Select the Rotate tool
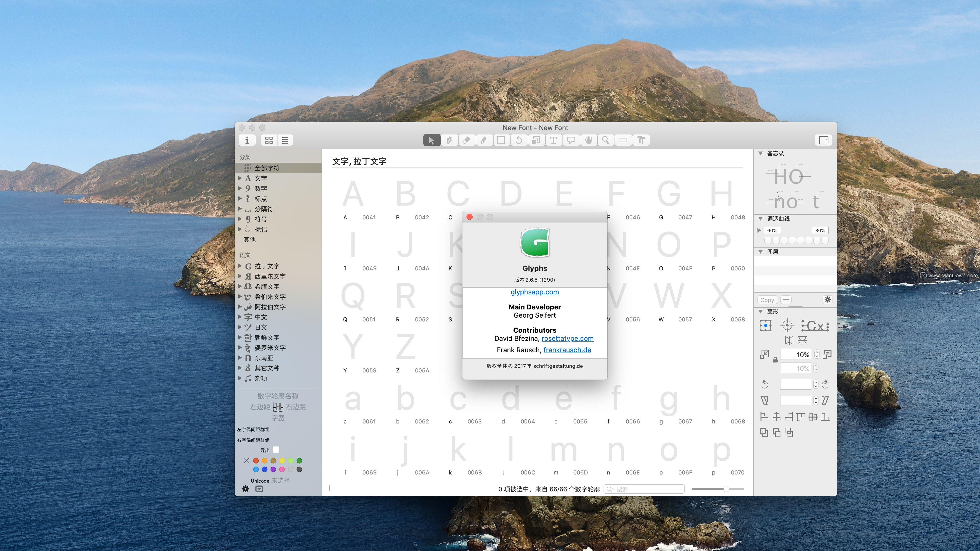The width and height of the screenshot is (980, 551). (x=519, y=140)
